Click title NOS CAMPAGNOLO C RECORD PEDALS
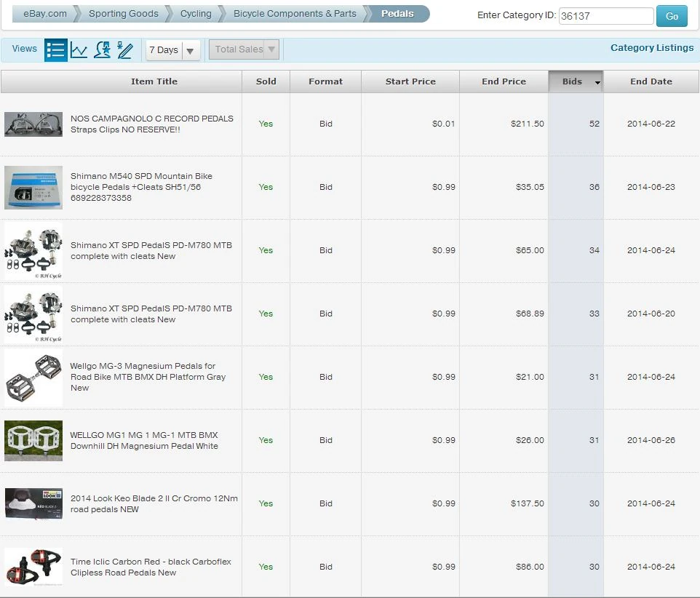This screenshot has width=700, height=598. tap(152, 124)
